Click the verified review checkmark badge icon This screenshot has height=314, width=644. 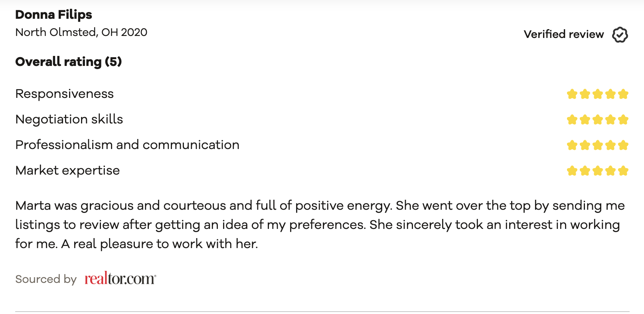click(x=620, y=35)
